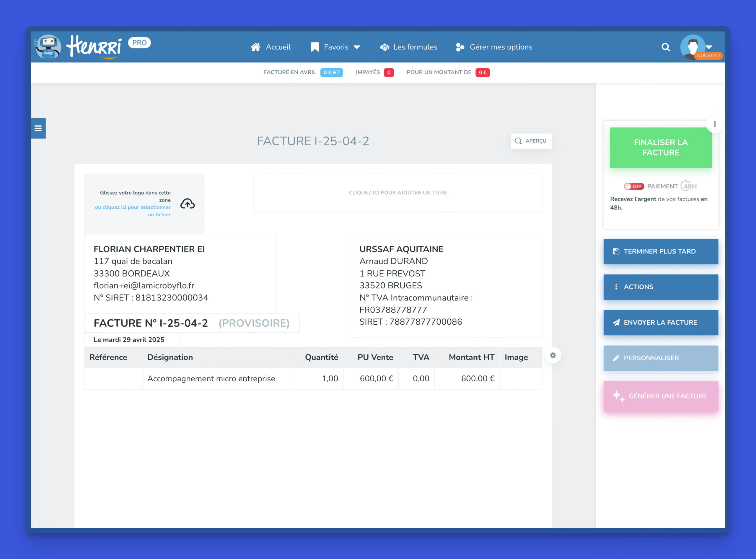Click the TVA cell 0,00
The image size is (756, 559).
(x=416, y=379)
